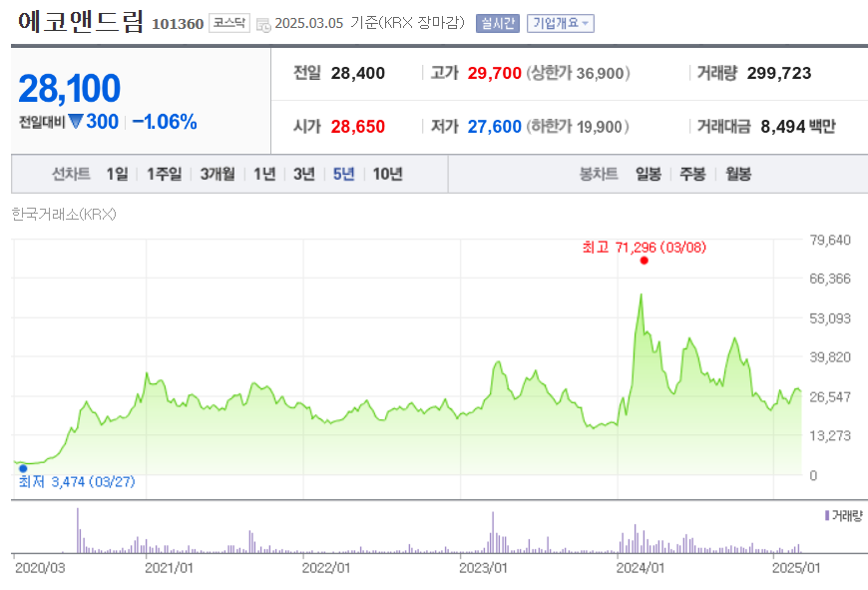The image size is (868, 590).
Task: Select the 3개월 line chart period
Action: tap(217, 174)
